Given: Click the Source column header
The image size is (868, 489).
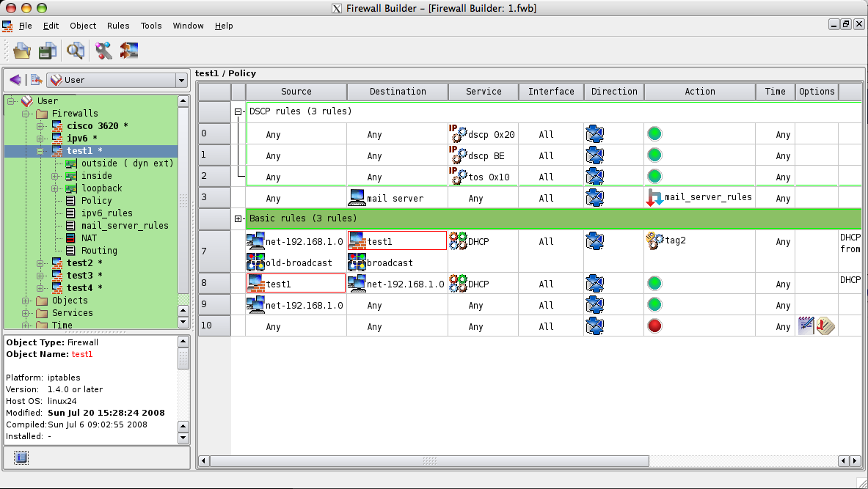Looking at the screenshot, I should pyautogui.click(x=296, y=92).
